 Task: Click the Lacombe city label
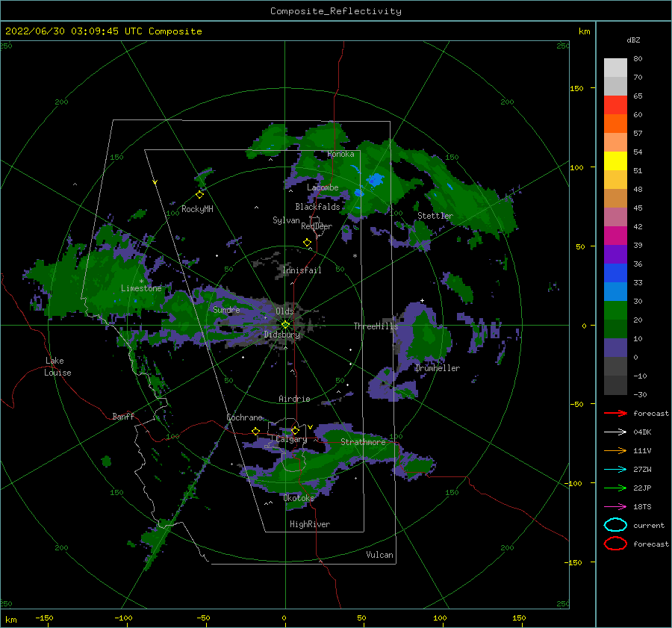pyautogui.click(x=323, y=187)
